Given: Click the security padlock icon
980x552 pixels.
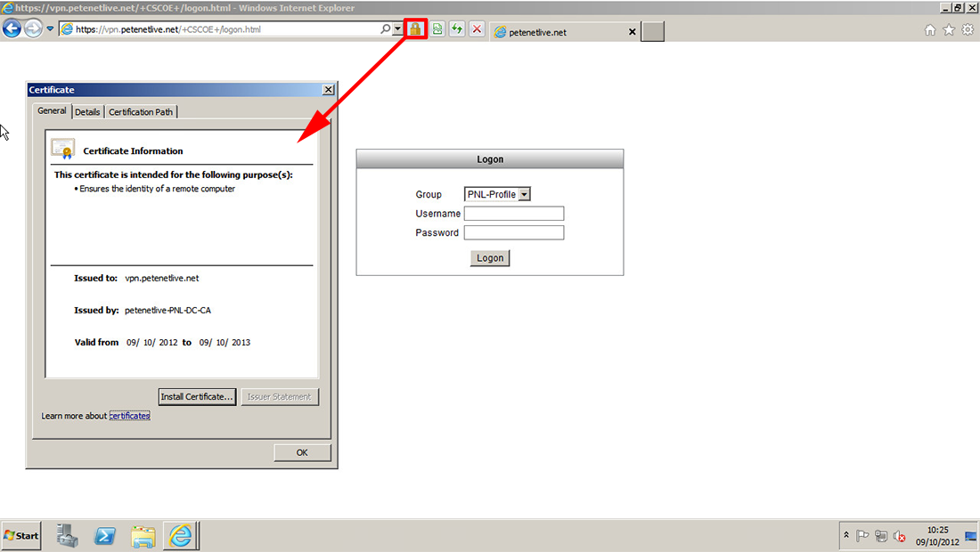Looking at the screenshot, I should click(x=416, y=28).
